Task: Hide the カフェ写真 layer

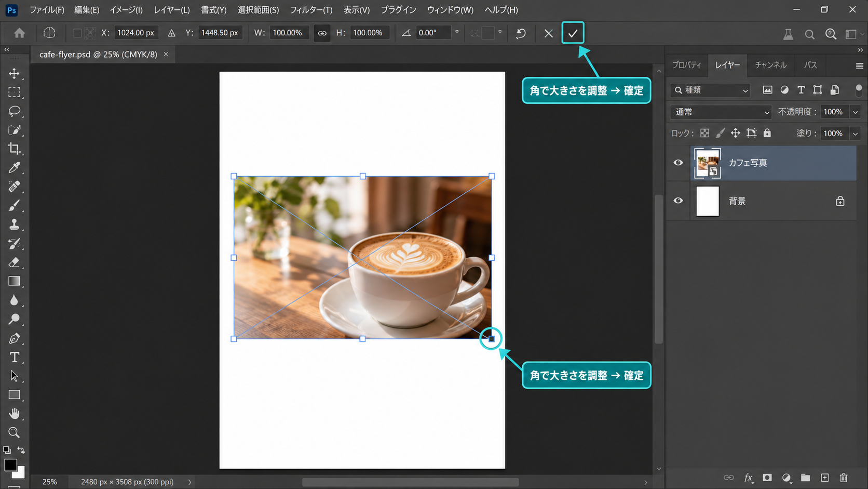Action: coord(678,163)
